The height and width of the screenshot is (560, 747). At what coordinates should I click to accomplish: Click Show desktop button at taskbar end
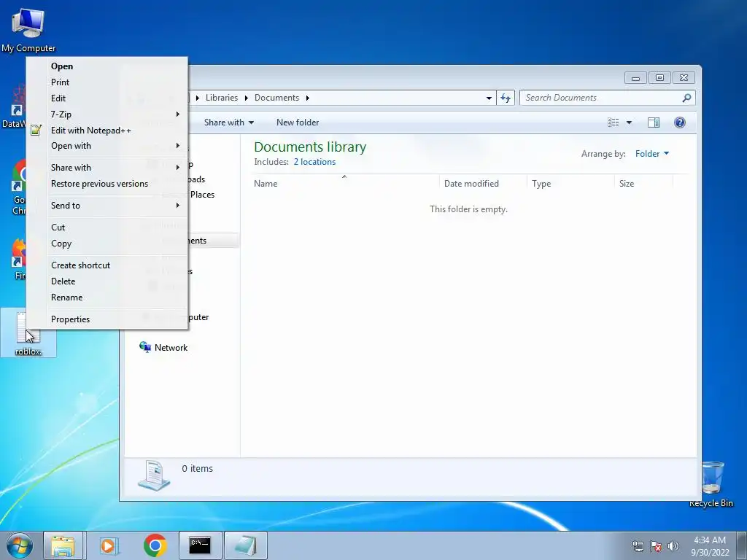(742, 545)
